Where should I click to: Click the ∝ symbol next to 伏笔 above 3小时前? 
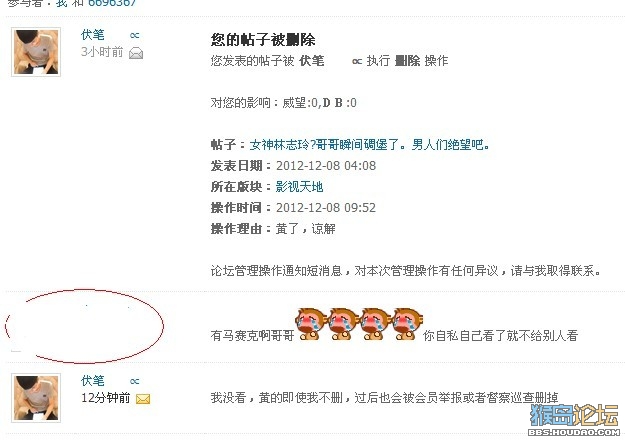[x=134, y=35]
